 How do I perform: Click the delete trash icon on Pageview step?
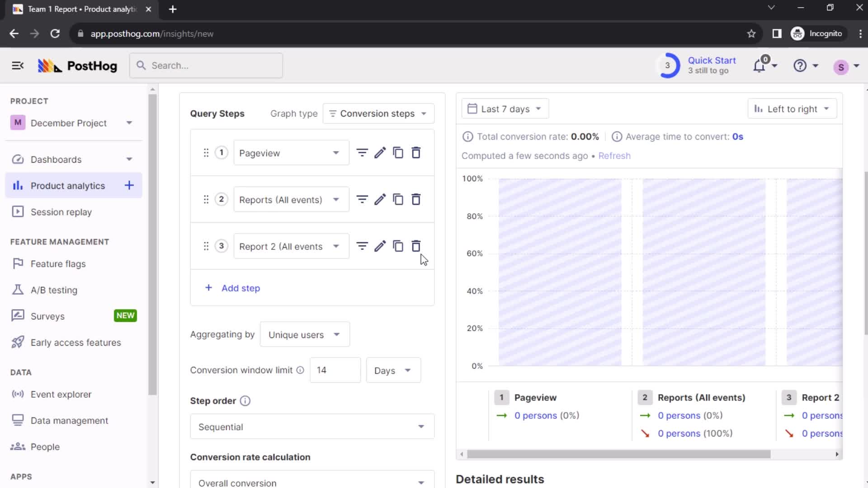tap(416, 153)
